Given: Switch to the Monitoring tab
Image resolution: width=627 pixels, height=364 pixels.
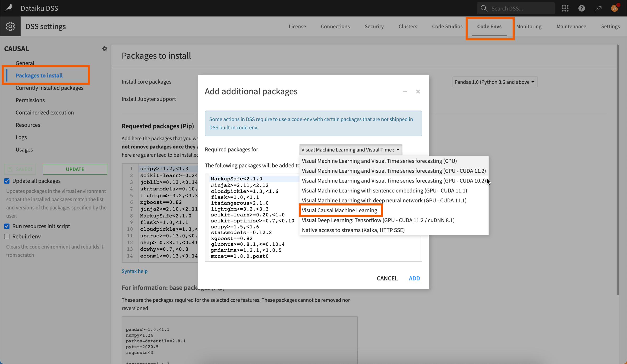Looking at the screenshot, I should pyautogui.click(x=529, y=26).
